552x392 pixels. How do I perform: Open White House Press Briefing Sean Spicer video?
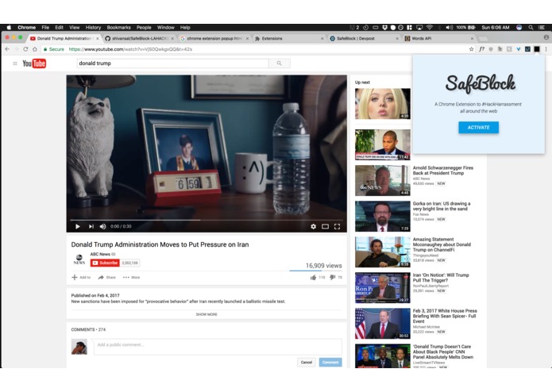point(445,316)
